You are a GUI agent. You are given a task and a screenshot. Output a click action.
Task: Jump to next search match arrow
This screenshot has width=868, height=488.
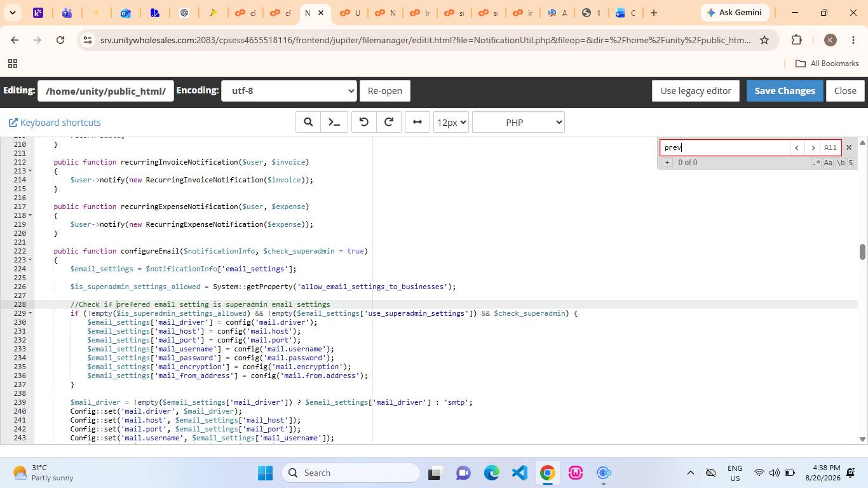(813, 147)
